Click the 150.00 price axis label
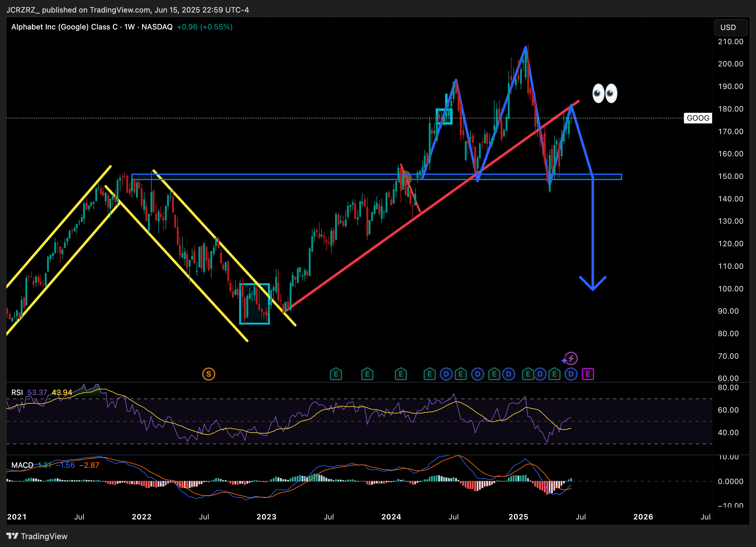Screen dimensions: 756x547 coord(731,176)
